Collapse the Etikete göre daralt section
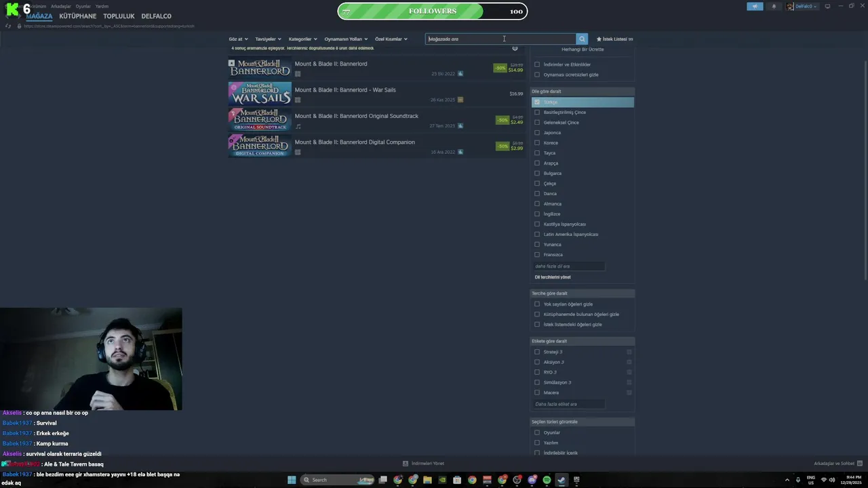The height and width of the screenshot is (488, 868). point(583,341)
